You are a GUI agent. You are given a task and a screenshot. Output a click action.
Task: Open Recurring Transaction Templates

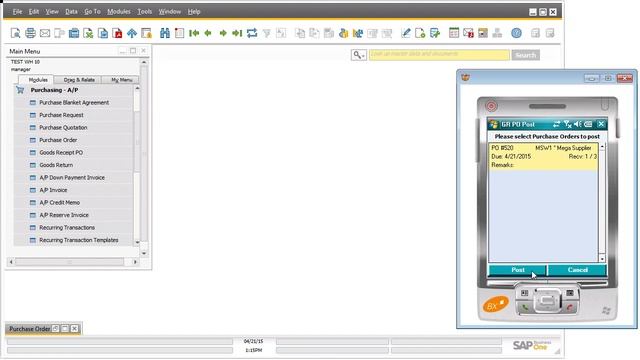coord(79,240)
